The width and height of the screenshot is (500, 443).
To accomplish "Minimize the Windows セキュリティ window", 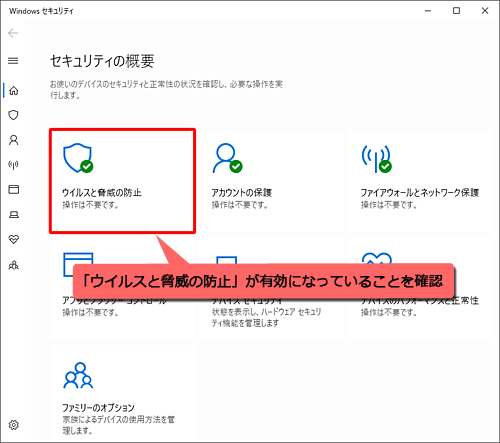I will click(428, 11).
